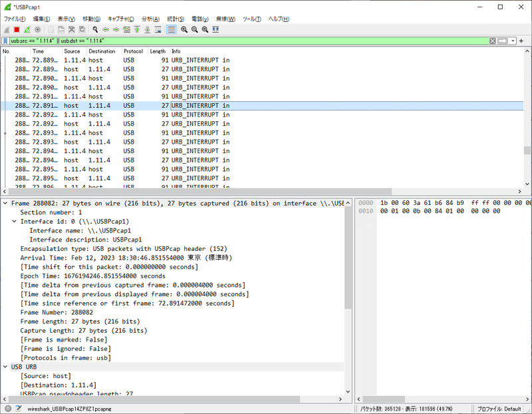The height and width of the screenshot is (414, 532).
Task: Toggle packet list colorization
Action: (x=172, y=30)
